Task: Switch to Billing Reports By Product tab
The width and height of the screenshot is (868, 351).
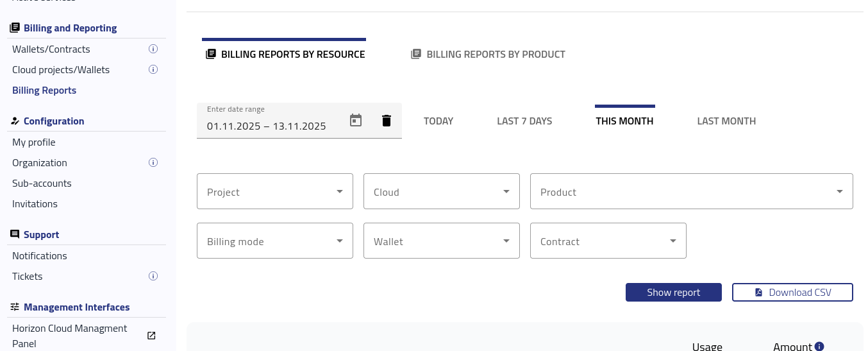Action: coord(488,55)
